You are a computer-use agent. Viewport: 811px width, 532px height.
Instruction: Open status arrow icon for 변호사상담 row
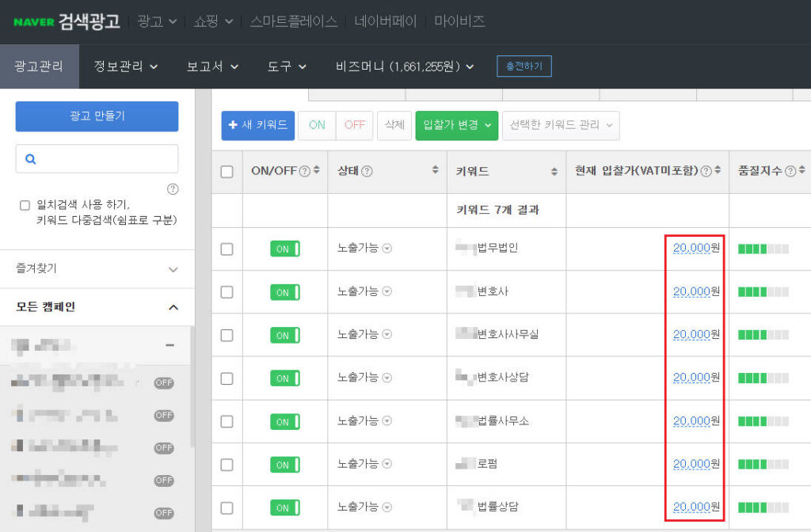386,378
